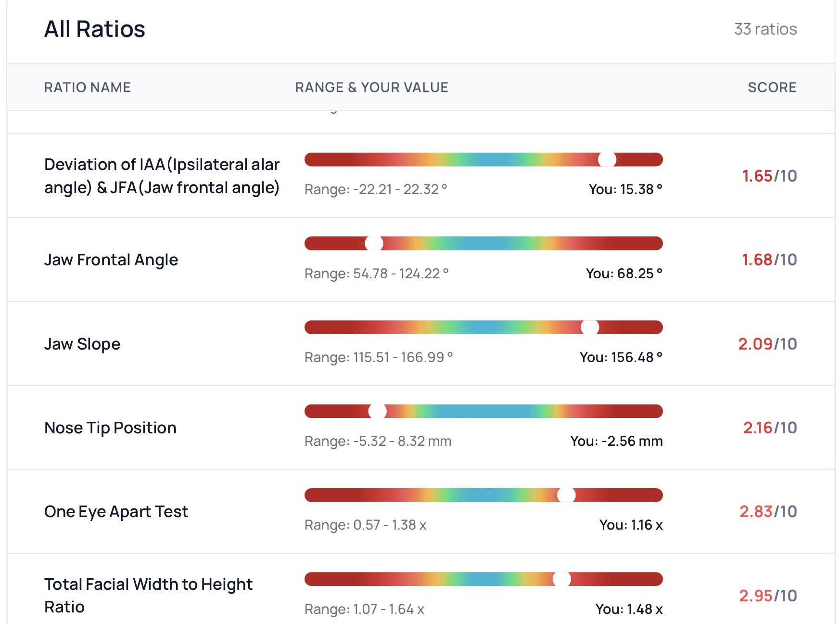Click the IAA & JFA deviation slider handle

[x=607, y=159]
